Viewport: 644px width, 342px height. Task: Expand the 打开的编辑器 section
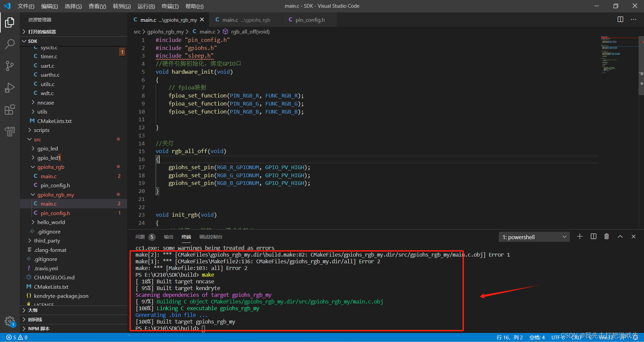coord(73,31)
